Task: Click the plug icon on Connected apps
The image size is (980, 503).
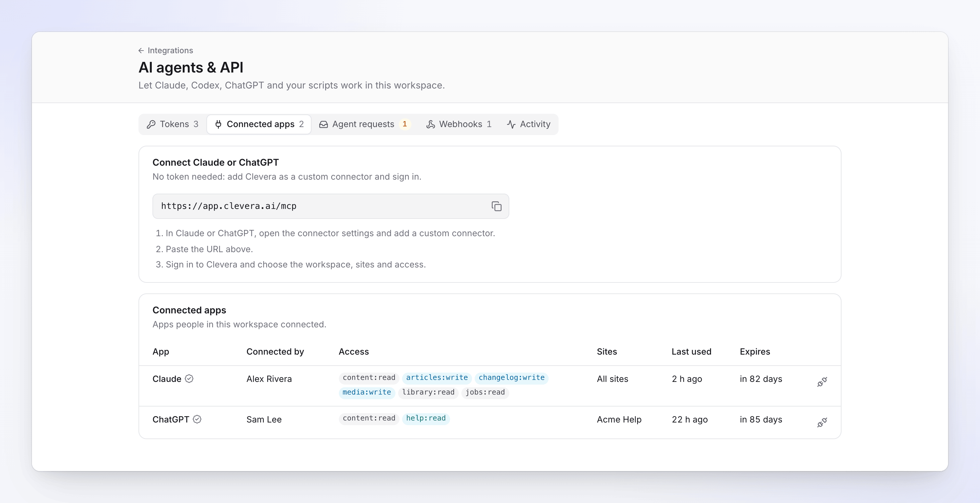Action: click(x=218, y=124)
